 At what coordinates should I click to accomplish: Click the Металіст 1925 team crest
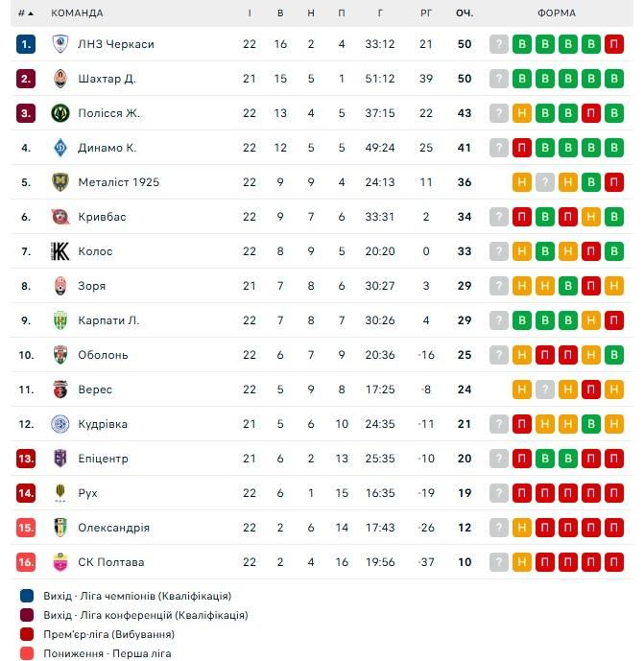click(x=60, y=182)
